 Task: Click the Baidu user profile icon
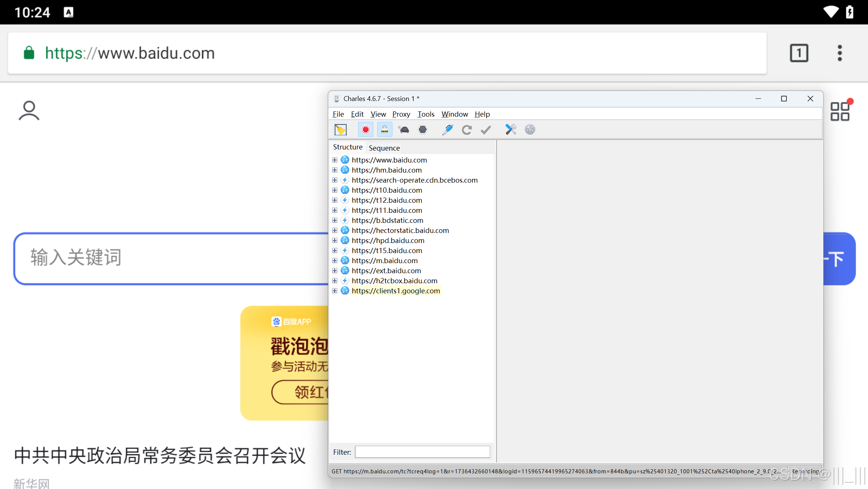tap(29, 111)
